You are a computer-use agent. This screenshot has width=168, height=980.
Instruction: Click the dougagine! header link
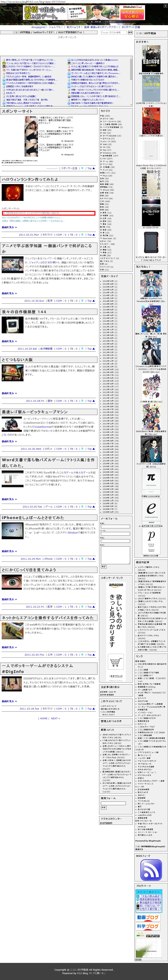(x=39, y=27)
